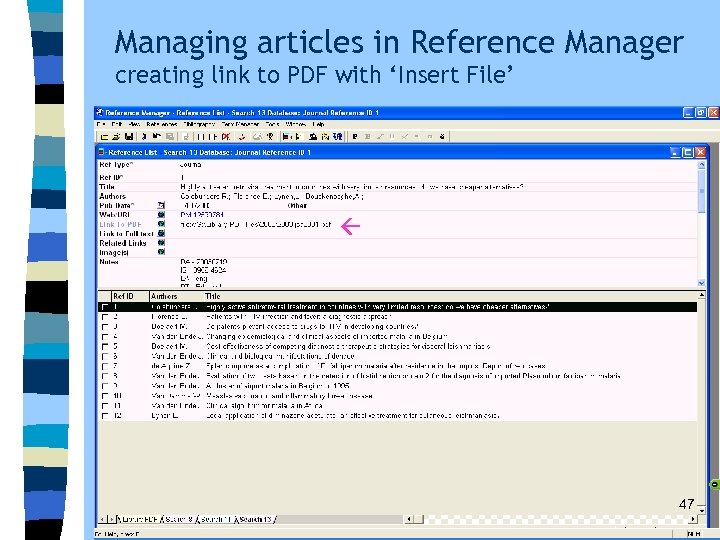
Task: Tick the checkbox for reference 9
Action: pyautogui.click(x=105, y=386)
